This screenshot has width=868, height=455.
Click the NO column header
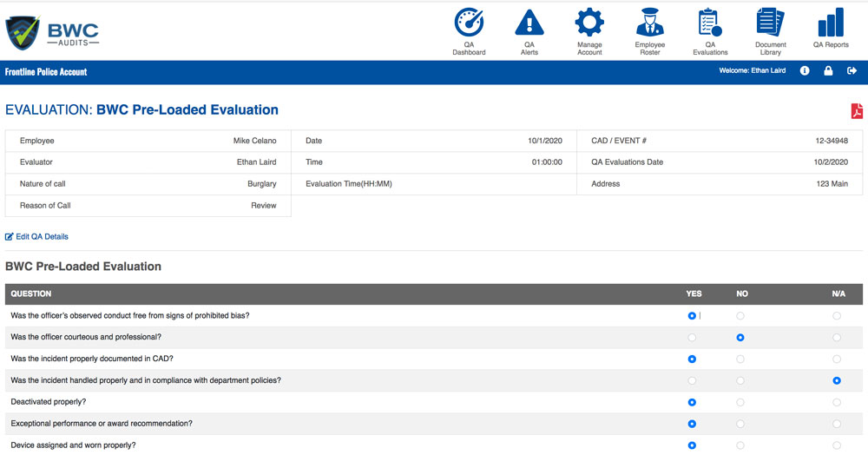coord(742,293)
